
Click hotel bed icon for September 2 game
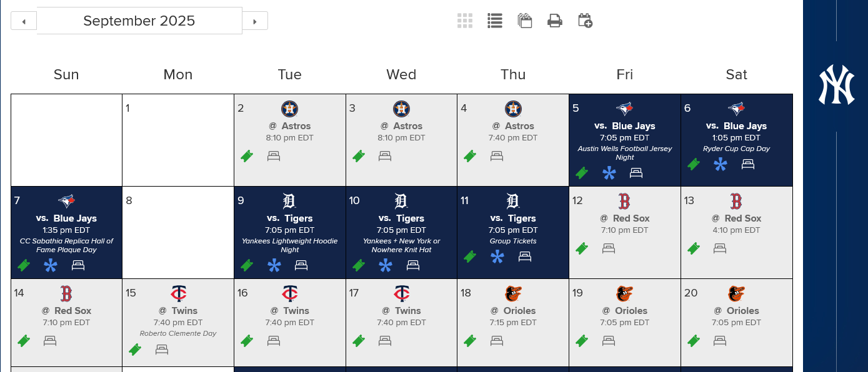pos(274,156)
